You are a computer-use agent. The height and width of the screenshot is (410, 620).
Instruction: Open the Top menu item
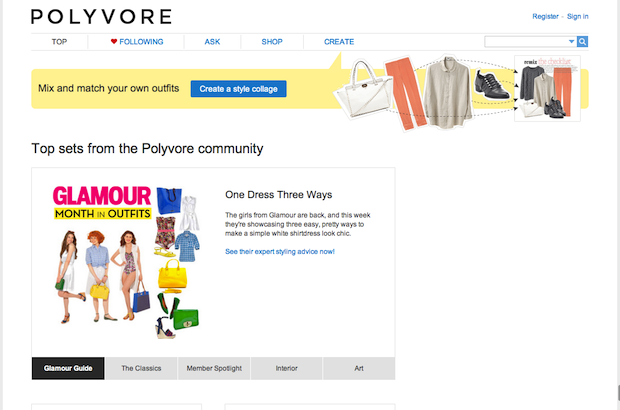(59, 42)
